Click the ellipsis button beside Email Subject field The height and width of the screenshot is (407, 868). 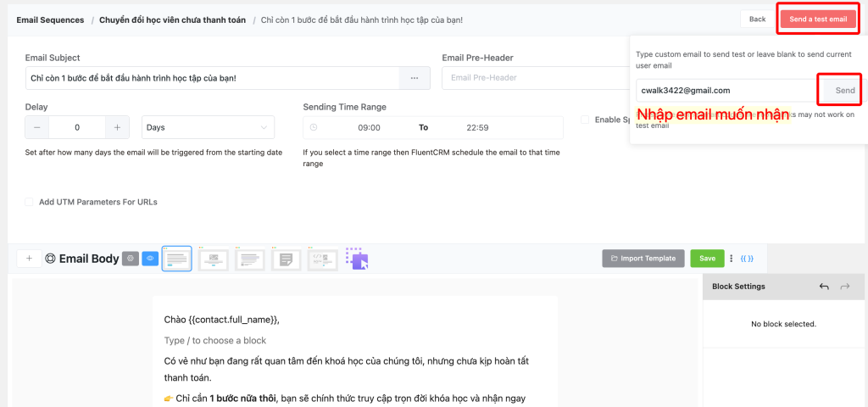(x=415, y=78)
